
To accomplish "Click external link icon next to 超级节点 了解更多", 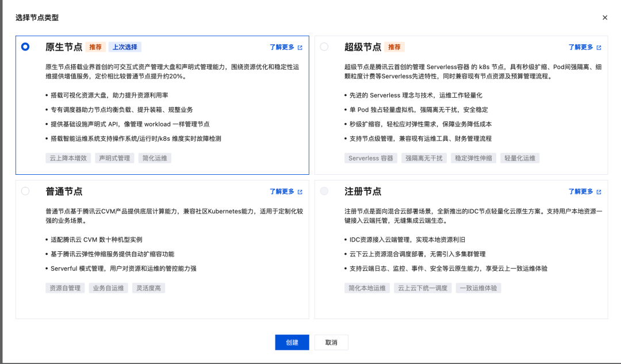I will (599, 47).
